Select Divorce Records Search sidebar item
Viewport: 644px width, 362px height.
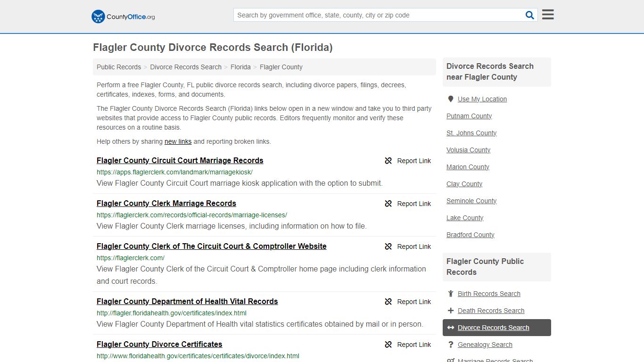pyautogui.click(x=497, y=328)
